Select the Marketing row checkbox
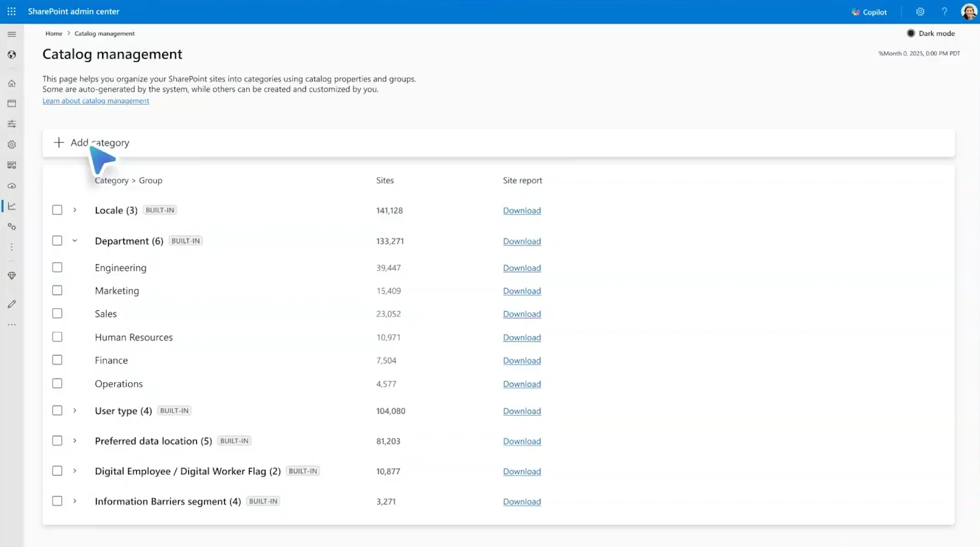 57,291
